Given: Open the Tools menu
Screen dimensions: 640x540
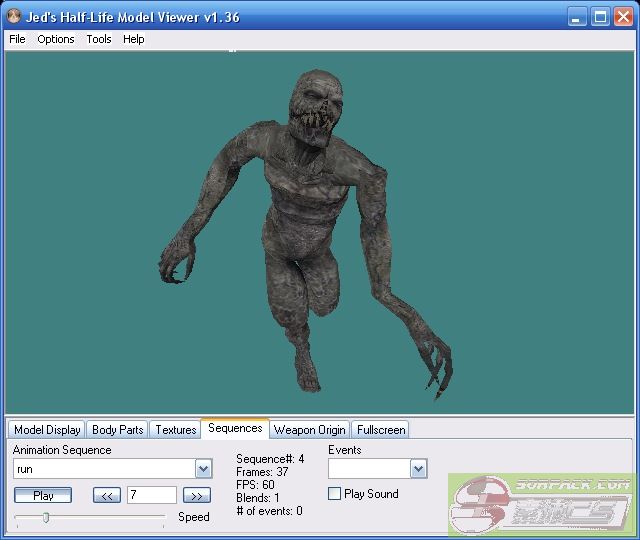Looking at the screenshot, I should (x=99, y=39).
